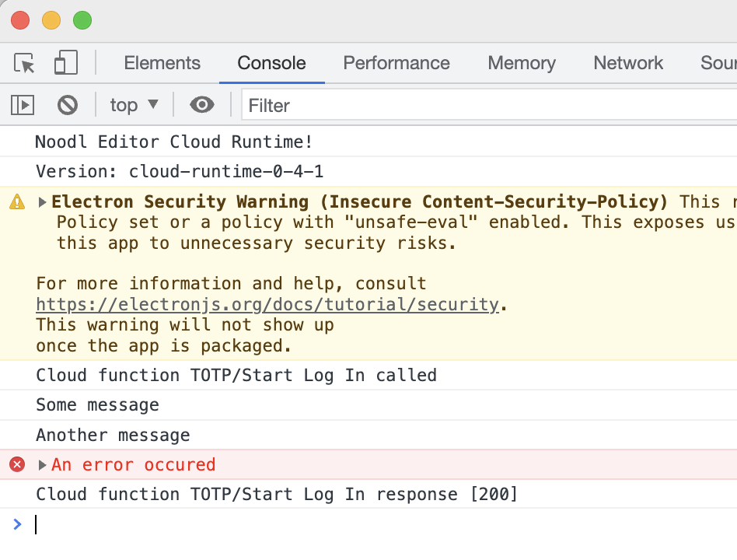Open the Network tab
Screen dimensions: 737x560
[x=628, y=63]
